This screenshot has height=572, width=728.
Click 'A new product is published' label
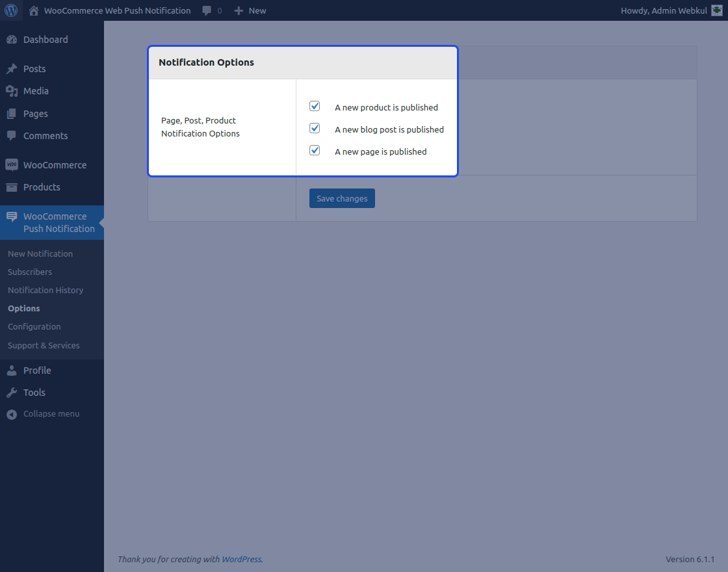coord(386,107)
